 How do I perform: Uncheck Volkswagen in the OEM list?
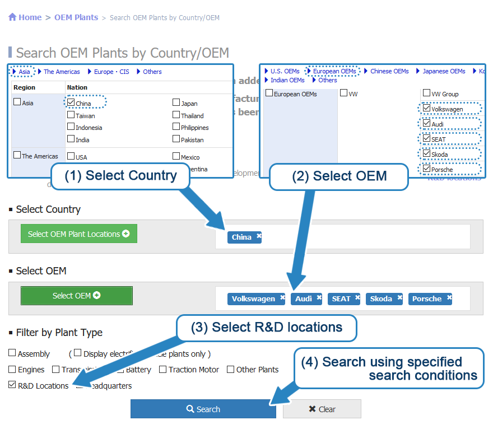coord(426,108)
